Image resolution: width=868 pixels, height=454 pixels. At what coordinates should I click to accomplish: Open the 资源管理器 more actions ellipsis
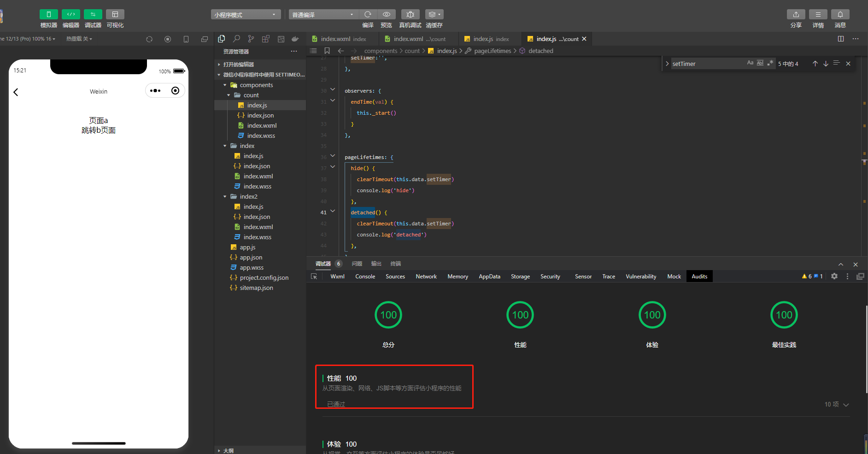[294, 51]
